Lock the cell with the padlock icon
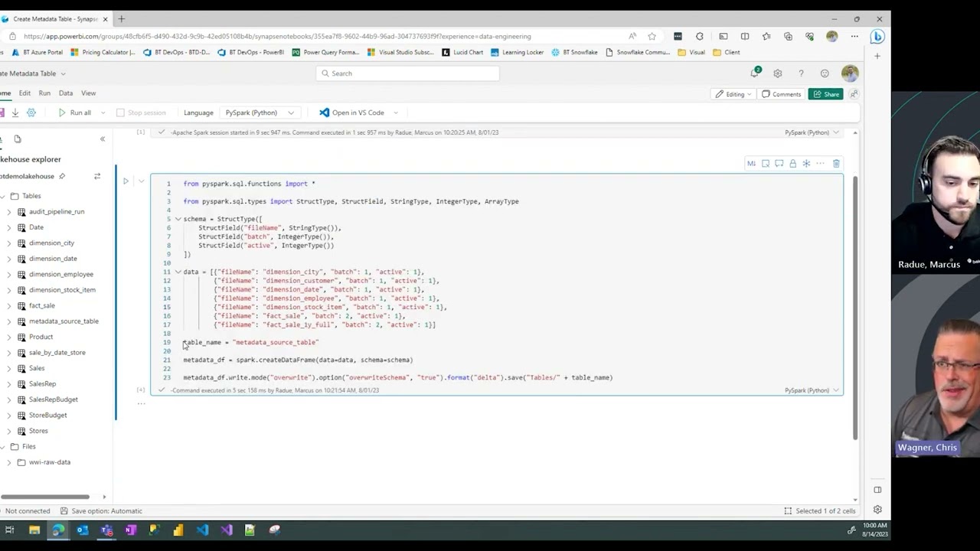This screenshot has width=980, height=551. click(792, 164)
